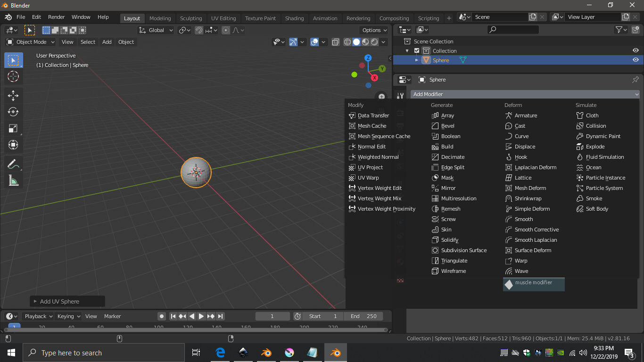This screenshot has width=644, height=362.
Task: Open the Render menu
Action: point(56,17)
